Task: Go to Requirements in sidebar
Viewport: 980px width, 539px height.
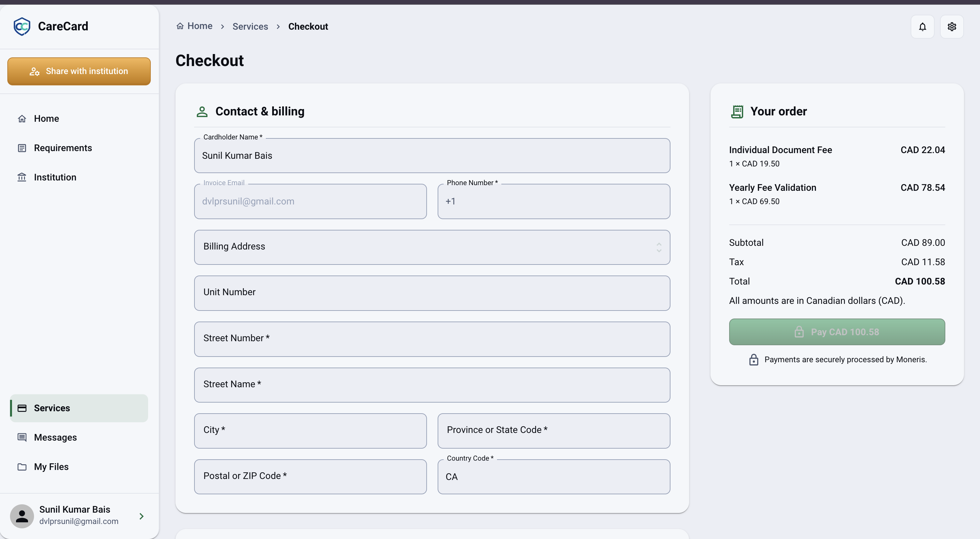Action: 79,148
